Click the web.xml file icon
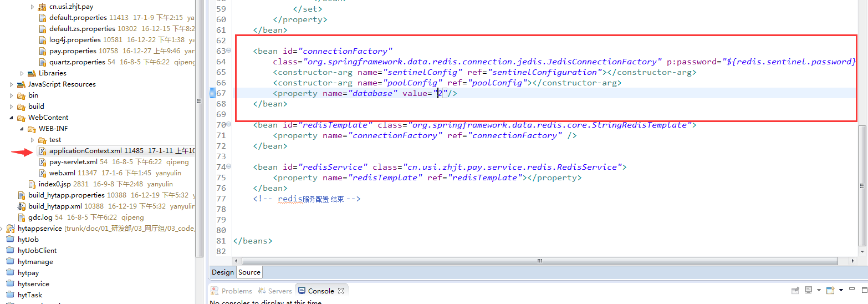 coord(43,173)
